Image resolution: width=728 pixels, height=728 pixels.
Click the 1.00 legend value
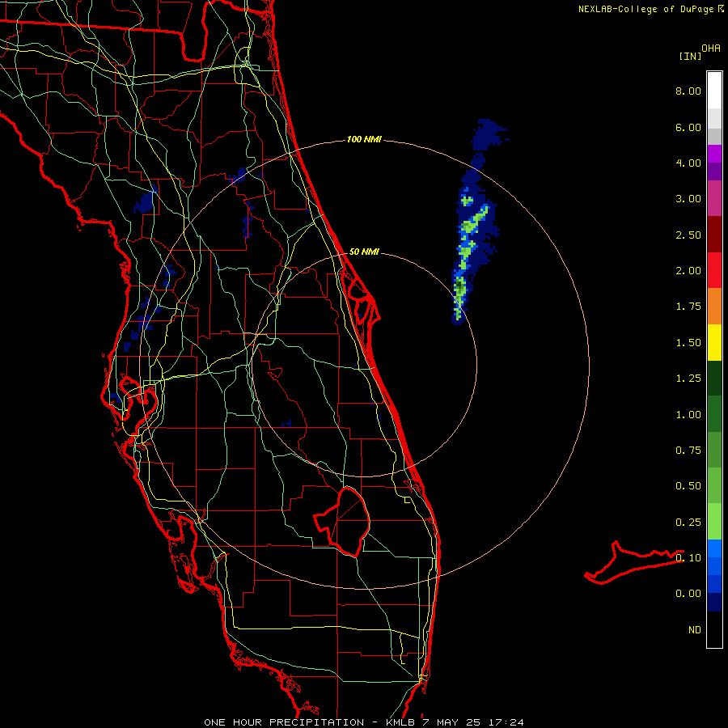pos(688,415)
